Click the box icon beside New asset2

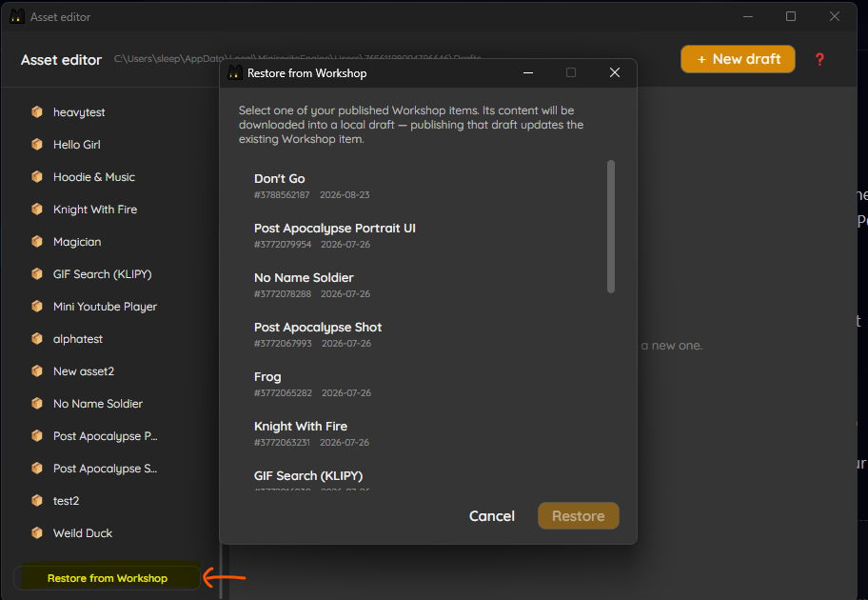(37, 371)
